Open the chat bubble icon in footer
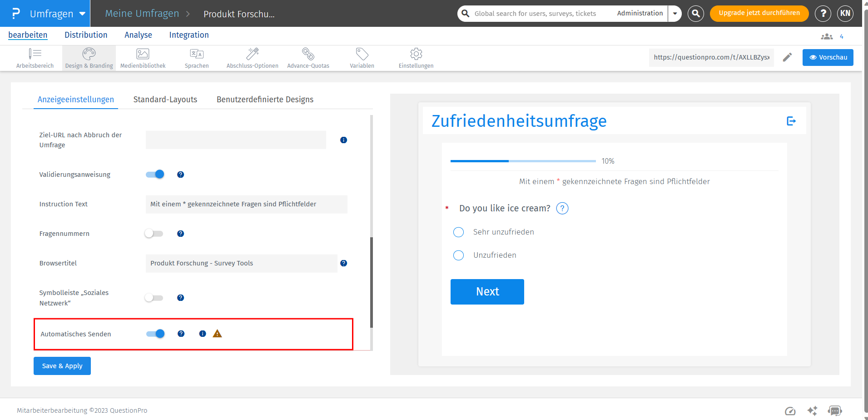 point(835,411)
